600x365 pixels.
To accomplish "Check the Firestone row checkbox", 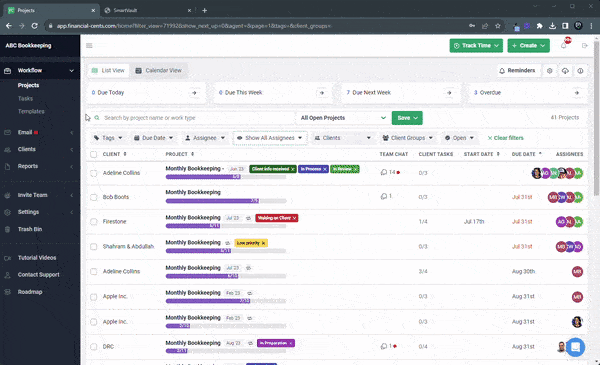I will tap(93, 222).
